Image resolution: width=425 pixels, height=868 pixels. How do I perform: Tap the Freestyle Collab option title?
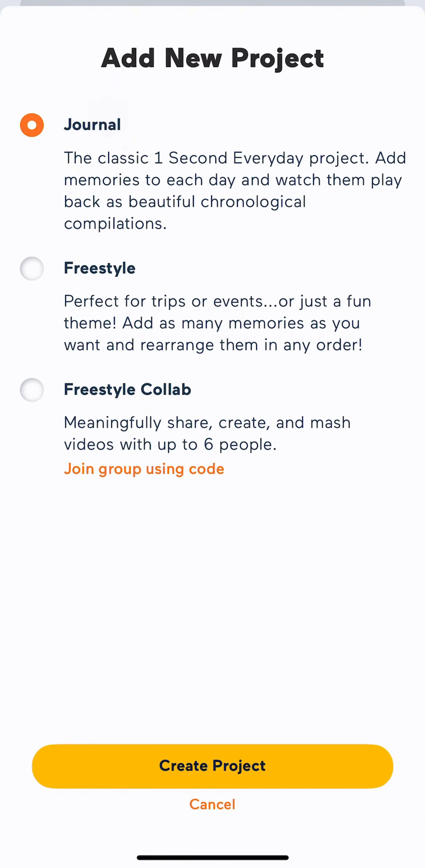click(127, 390)
